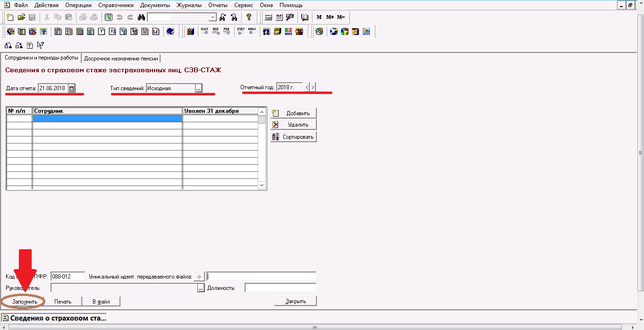Click the ПЛАТ payment order icon
This screenshot has width=644, height=330.
[x=204, y=32]
